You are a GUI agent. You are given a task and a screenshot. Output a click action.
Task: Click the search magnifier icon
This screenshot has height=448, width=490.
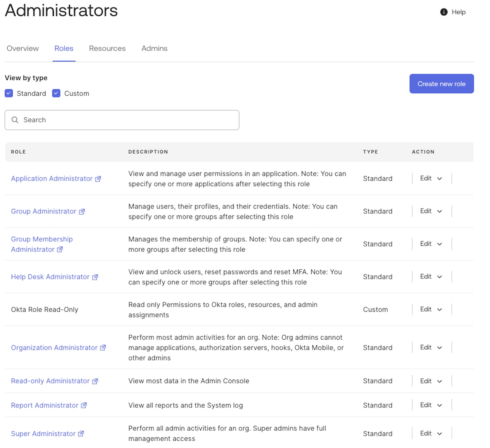pos(15,120)
